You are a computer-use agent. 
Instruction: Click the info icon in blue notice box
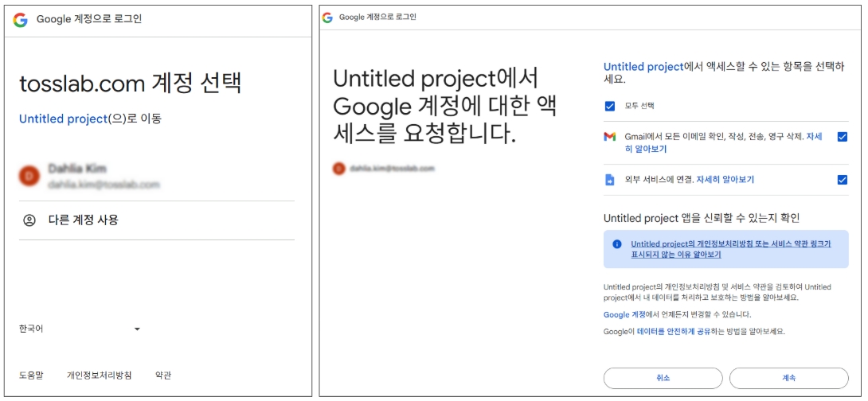click(x=617, y=244)
